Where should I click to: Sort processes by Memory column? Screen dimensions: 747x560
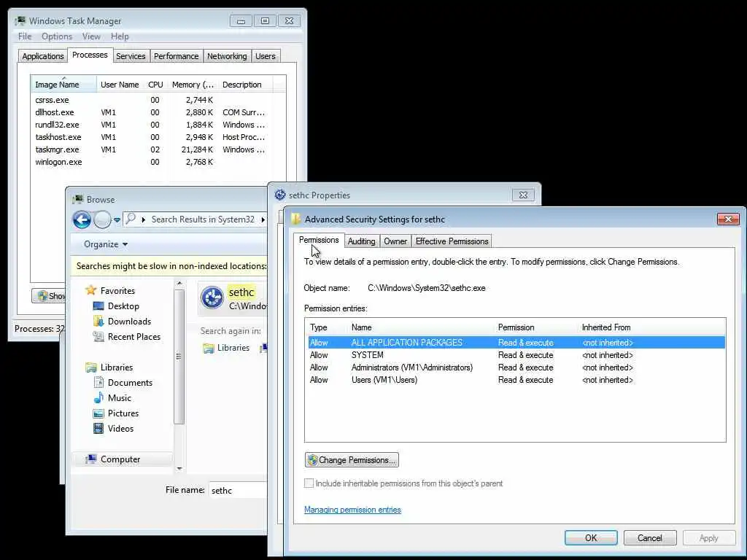coord(193,85)
